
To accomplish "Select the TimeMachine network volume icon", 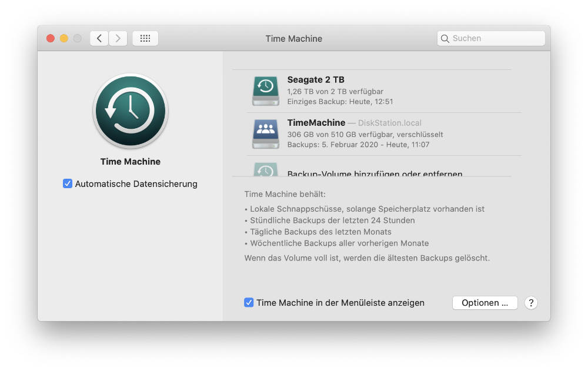I will (266, 134).
